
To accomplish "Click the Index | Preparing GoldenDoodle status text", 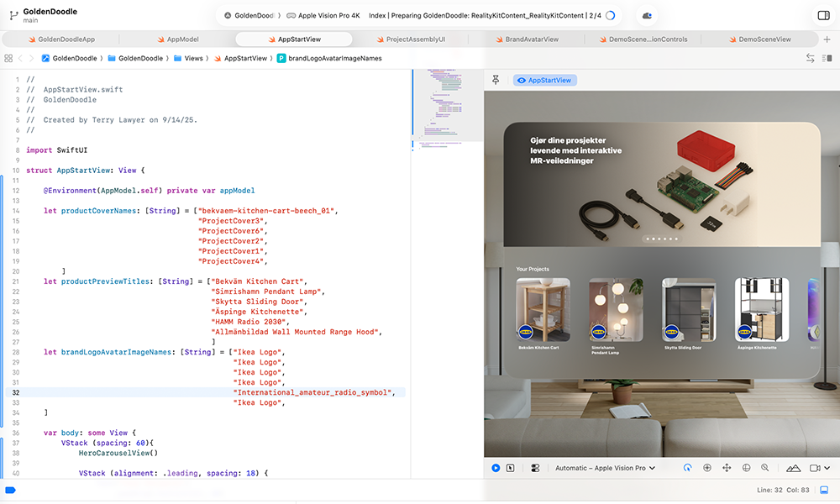I will point(485,15).
